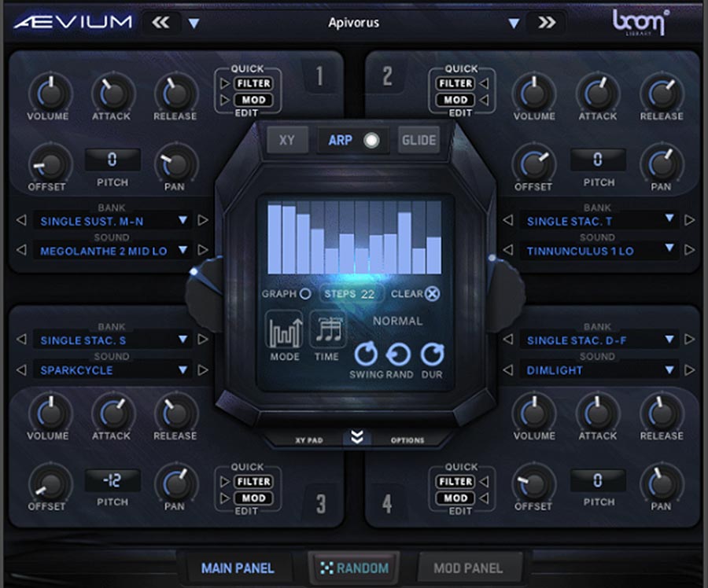This screenshot has width=708, height=588.
Task: Toggle layer 2 number button
Action: 387,76
